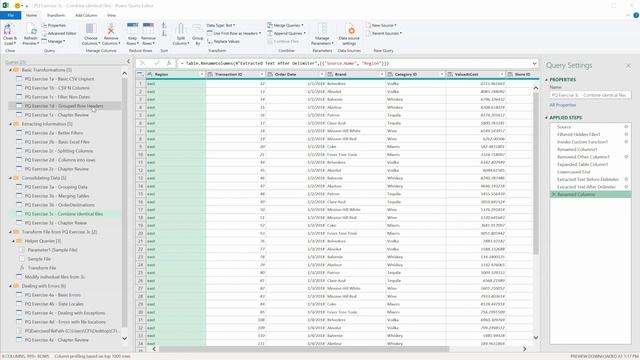
Task: Click the Keep Rows icon
Action: tap(133, 29)
